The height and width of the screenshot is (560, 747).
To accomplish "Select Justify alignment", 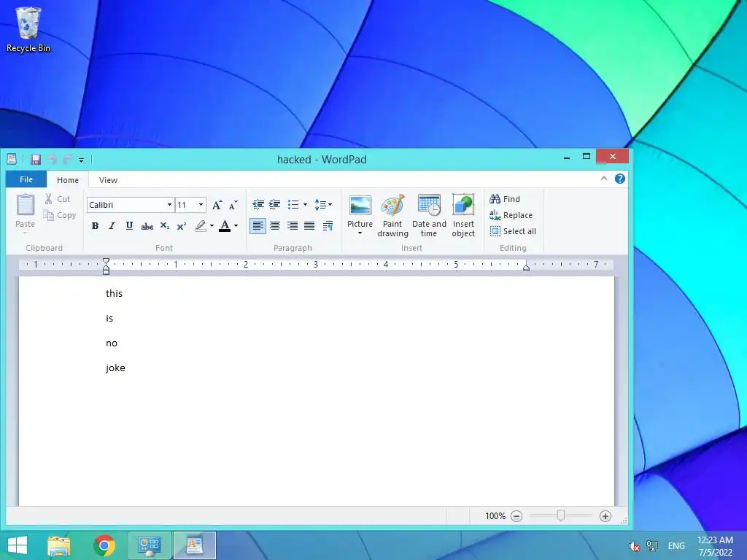I will click(309, 226).
